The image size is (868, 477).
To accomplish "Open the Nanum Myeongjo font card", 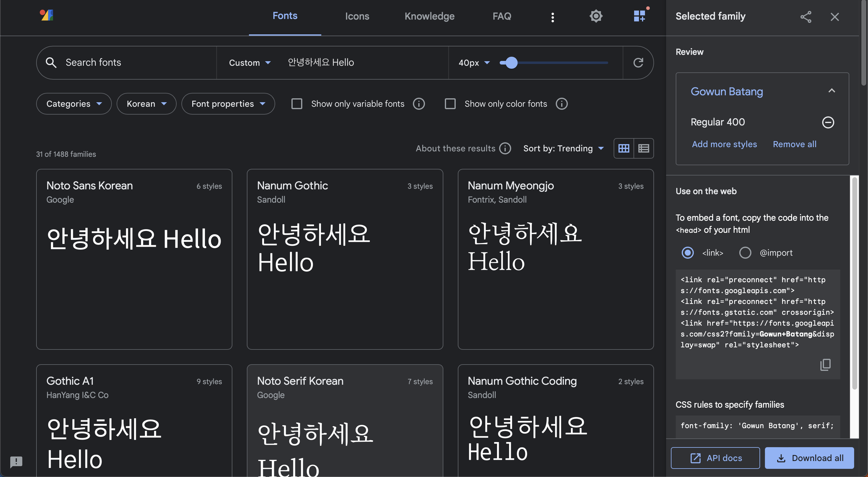I will coord(556,259).
